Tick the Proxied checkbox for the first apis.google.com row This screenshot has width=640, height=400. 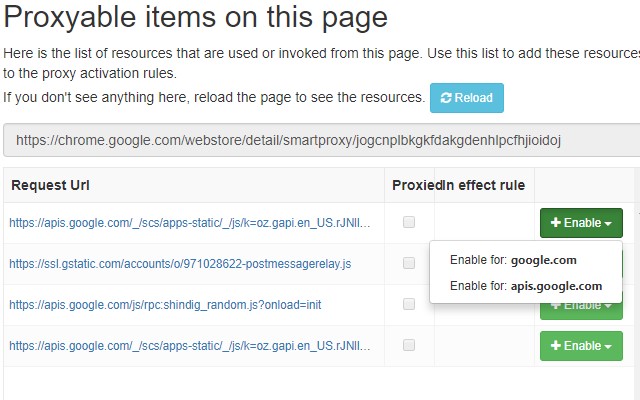409,222
